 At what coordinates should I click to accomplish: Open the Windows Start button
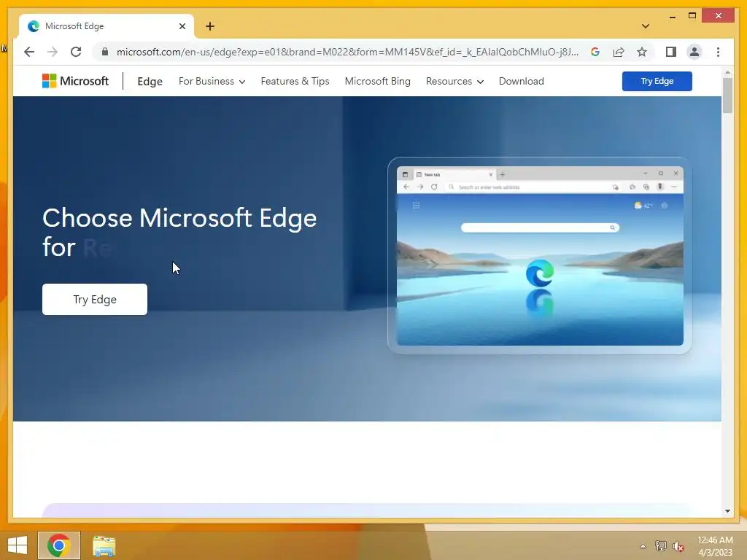(x=18, y=545)
